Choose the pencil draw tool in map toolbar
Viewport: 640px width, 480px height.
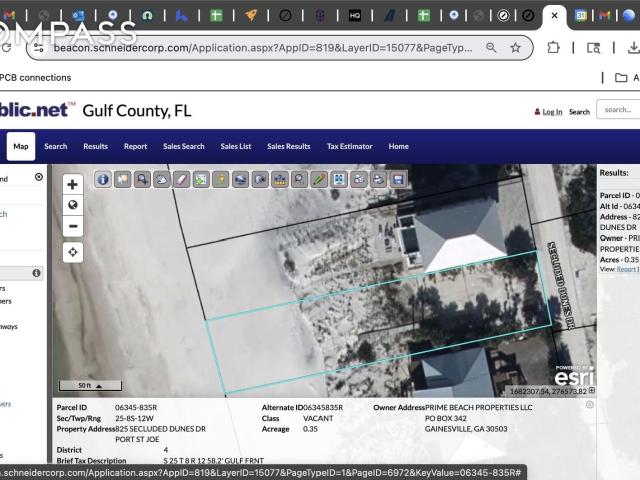pyautogui.click(x=319, y=179)
